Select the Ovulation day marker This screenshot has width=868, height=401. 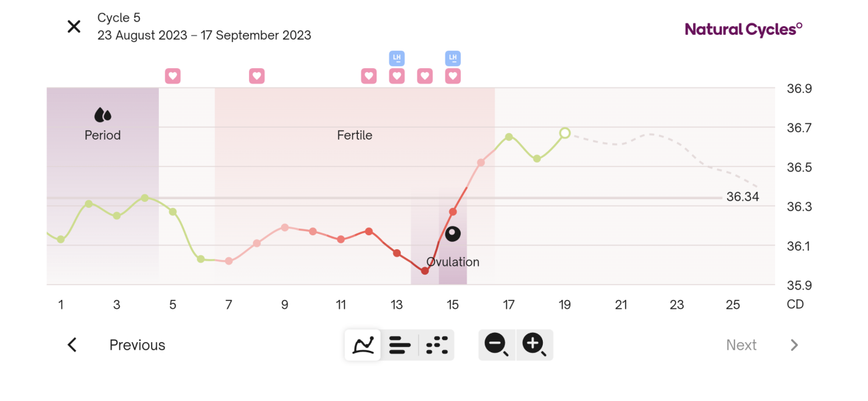coord(453,234)
